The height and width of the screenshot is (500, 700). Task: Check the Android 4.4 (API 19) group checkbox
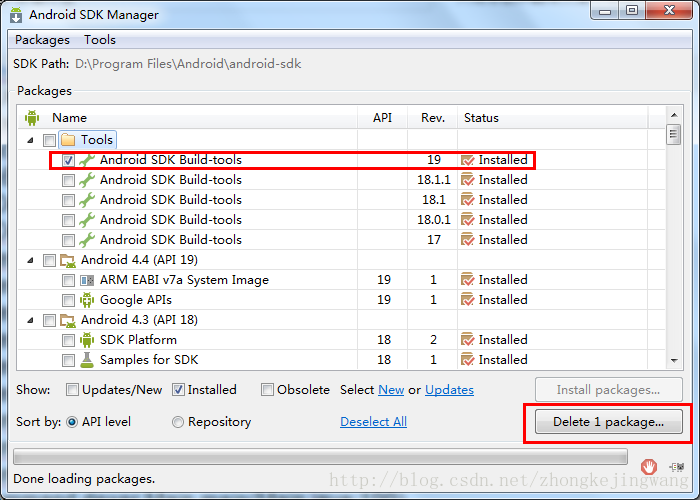pyautogui.click(x=49, y=260)
